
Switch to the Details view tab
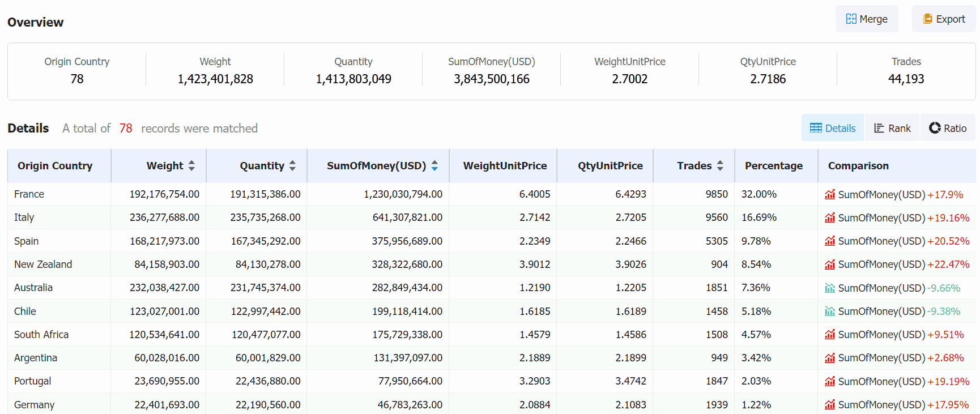pyautogui.click(x=833, y=128)
